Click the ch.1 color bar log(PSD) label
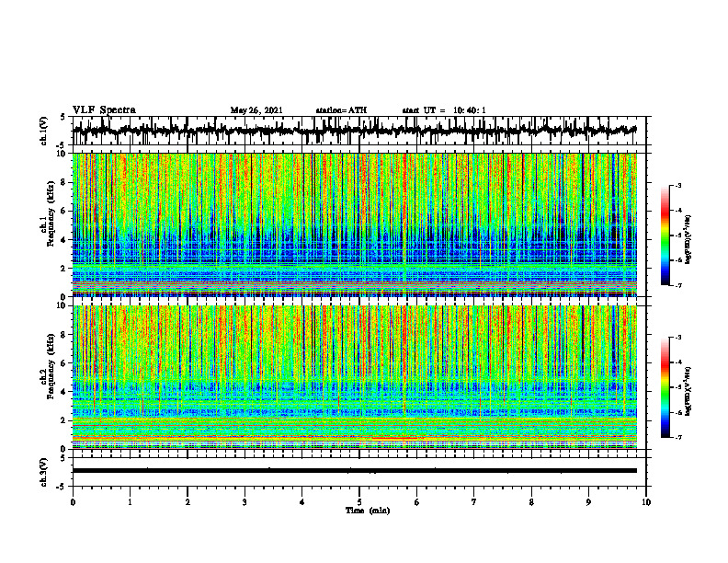 688,240
